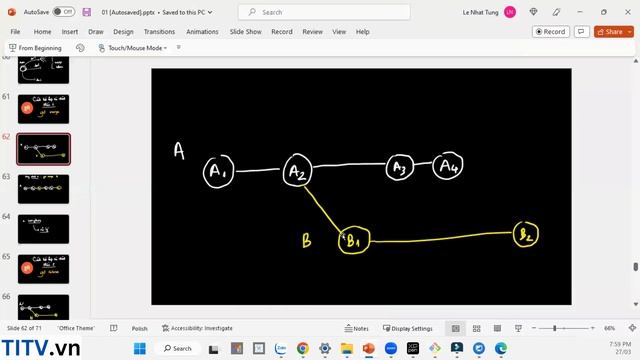Open the Slide Show ribbon tab
This screenshot has height=360, width=640.
coord(245,31)
